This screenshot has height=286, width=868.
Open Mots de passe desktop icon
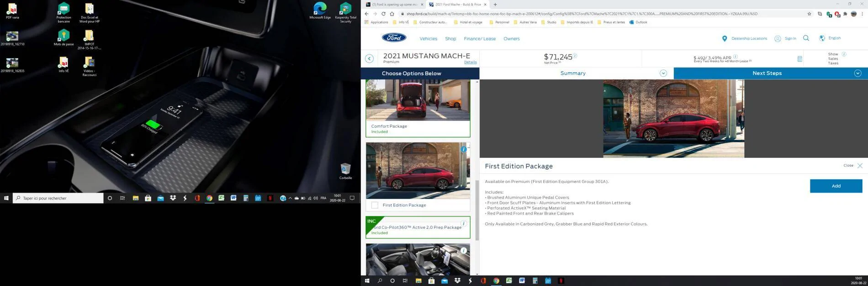[64, 38]
